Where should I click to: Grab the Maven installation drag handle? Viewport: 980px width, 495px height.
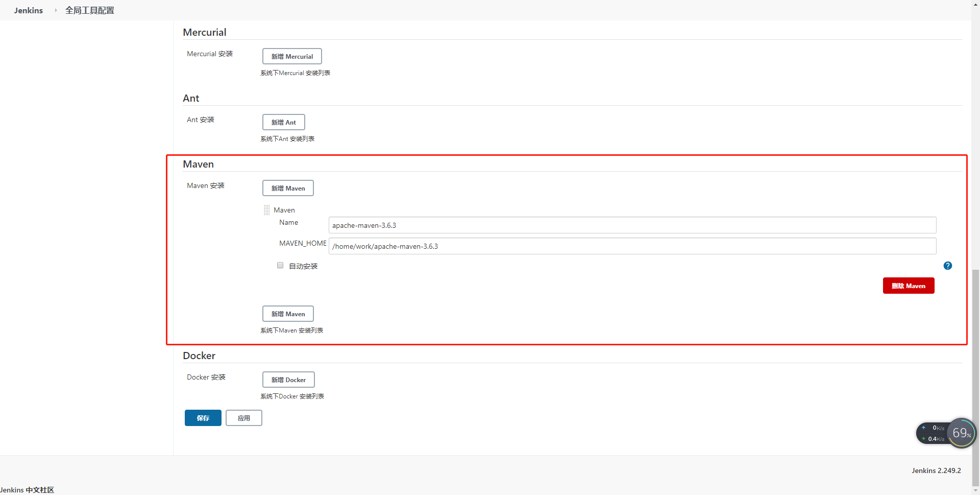pyautogui.click(x=266, y=210)
